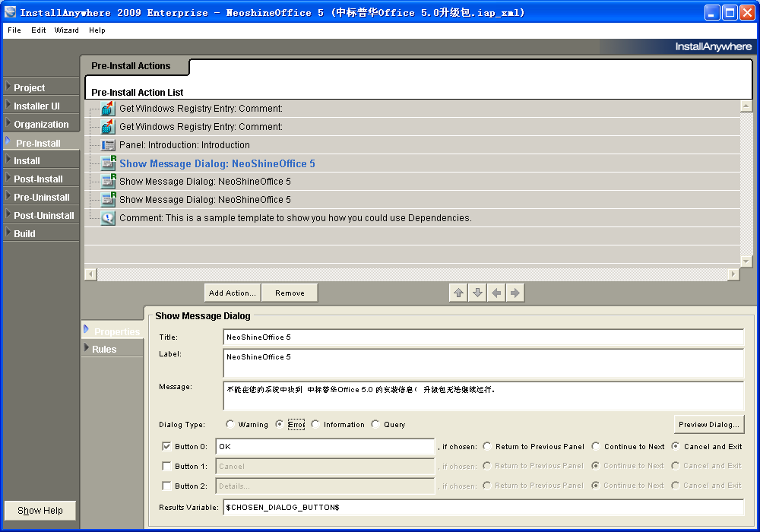Viewport: 760px width, 532px height.
Task: Click the Results Variable input field
Action: 483,507
